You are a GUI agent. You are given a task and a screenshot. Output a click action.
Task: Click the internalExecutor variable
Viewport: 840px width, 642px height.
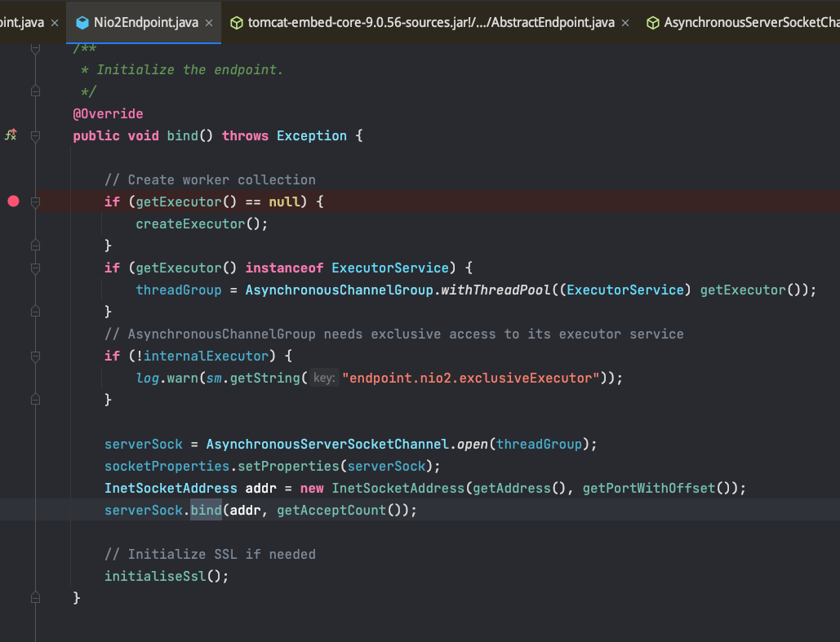click(x=207, y=356)
